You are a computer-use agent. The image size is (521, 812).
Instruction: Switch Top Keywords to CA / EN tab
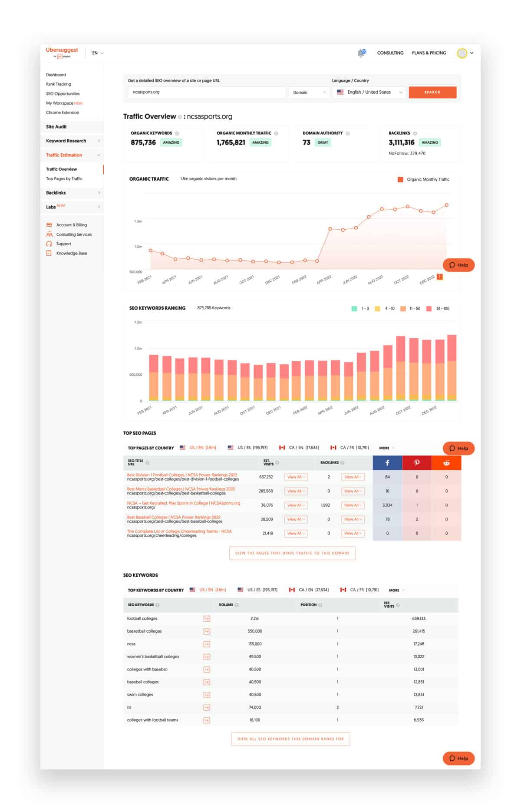click(309, 591)
